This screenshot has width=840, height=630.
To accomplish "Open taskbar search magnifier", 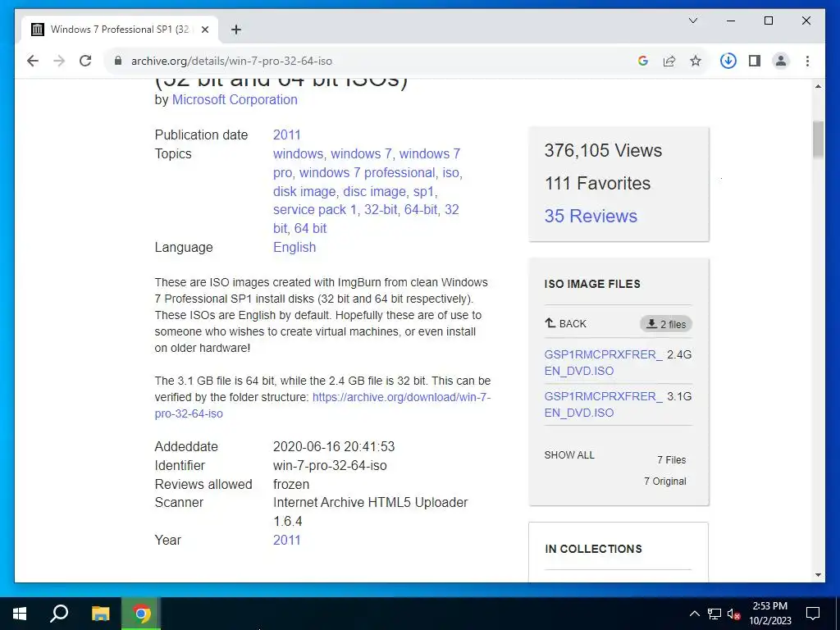I will (59, 614).
